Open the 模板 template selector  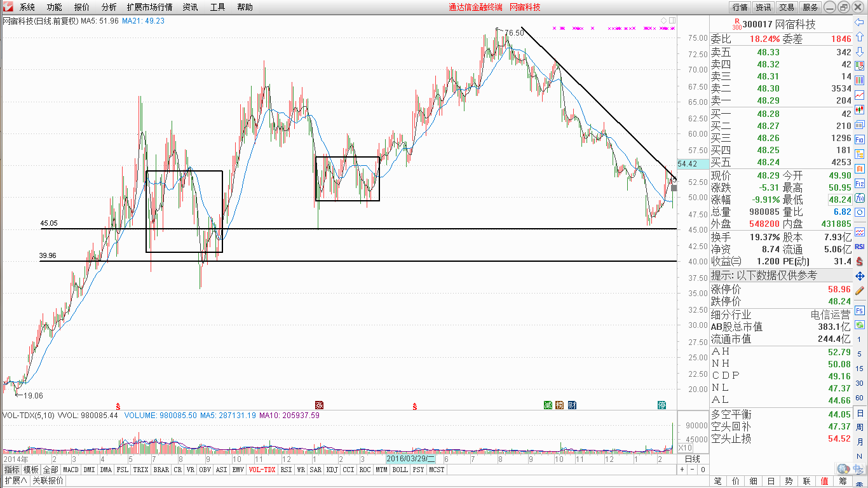coord(31,470)
